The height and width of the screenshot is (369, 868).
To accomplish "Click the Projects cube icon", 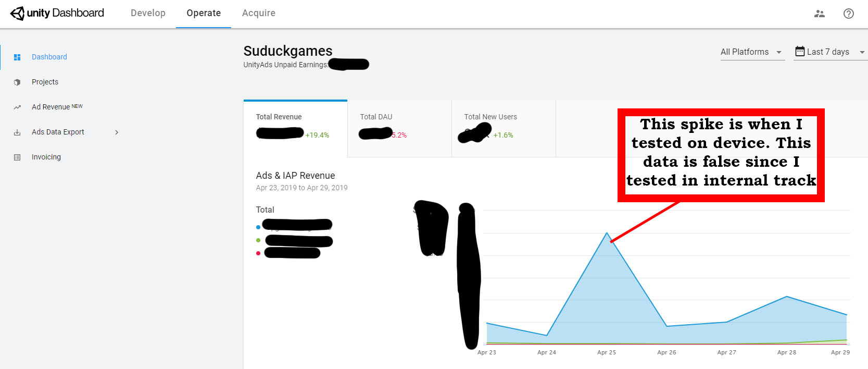I will pyautogui.click(x=17, y=82).
